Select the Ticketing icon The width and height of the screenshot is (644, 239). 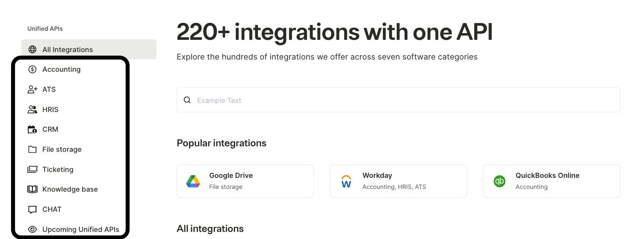point(32,169)
